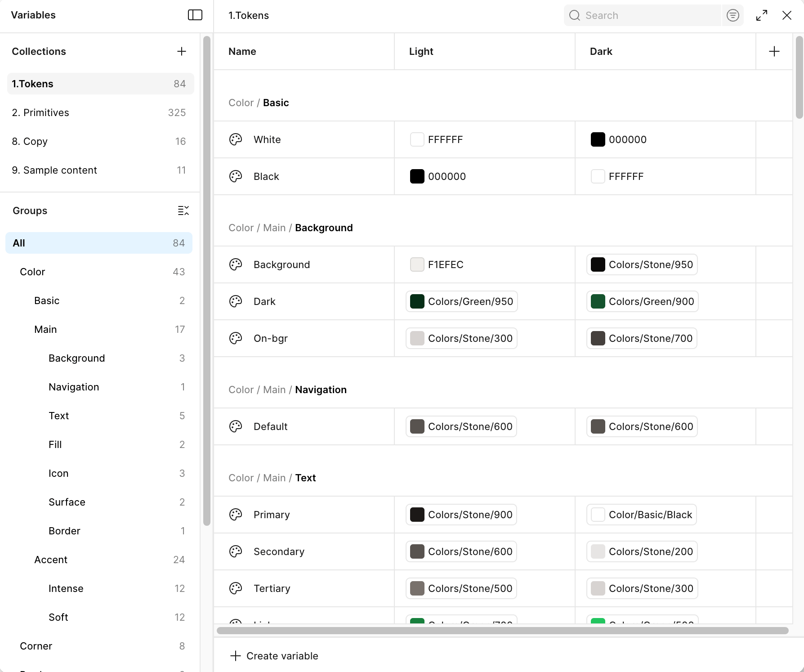Click the plus icon for Create variable
The height and width of the screenshot is (672, 804).
pos(236,656)
